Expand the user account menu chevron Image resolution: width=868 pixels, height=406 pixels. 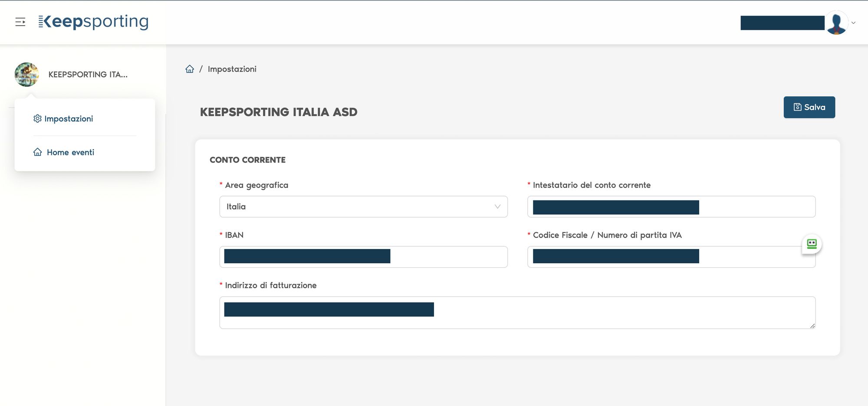(853, 23)
